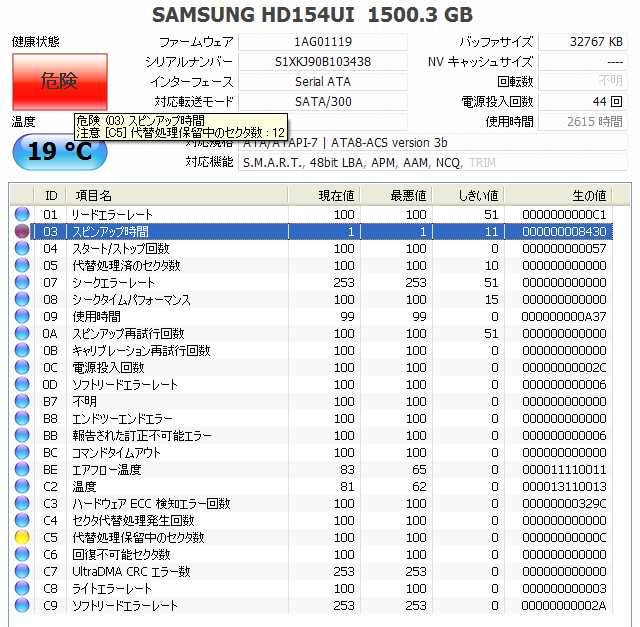The image size is (640, 627).
Task: Click the status orb for row 05
Action: (22, 265)
